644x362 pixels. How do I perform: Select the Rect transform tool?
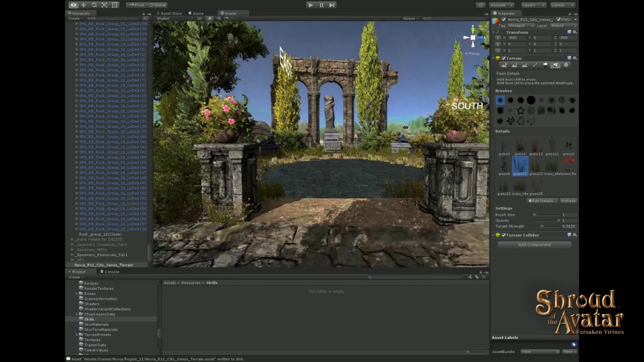pos(115,5)
